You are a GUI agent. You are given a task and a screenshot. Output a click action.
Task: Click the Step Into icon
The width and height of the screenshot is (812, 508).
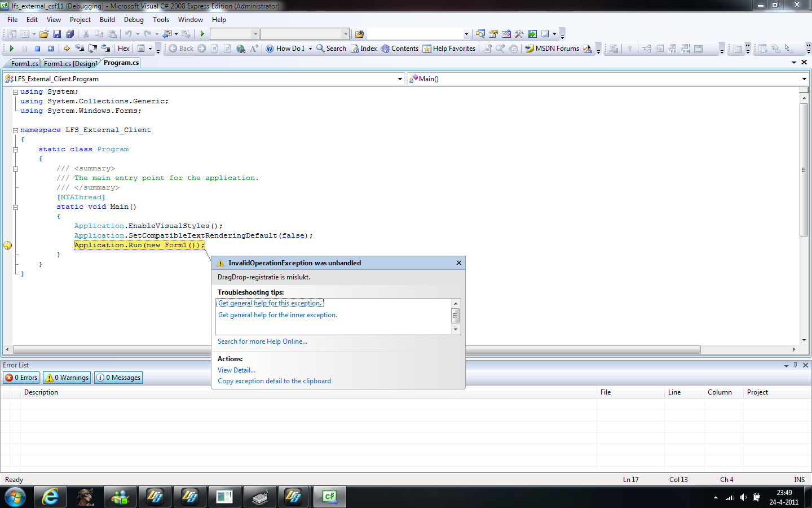(80, 49)
